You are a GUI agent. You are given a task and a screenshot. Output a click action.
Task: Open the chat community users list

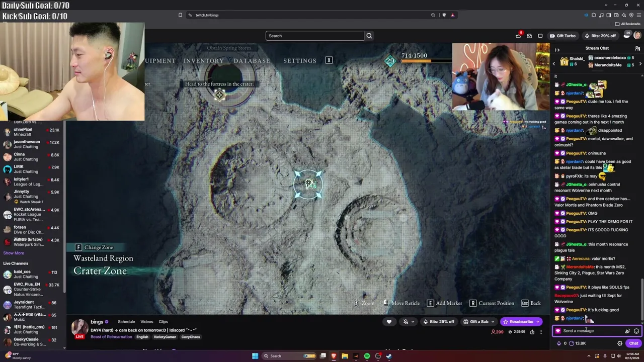pos(637,48)
